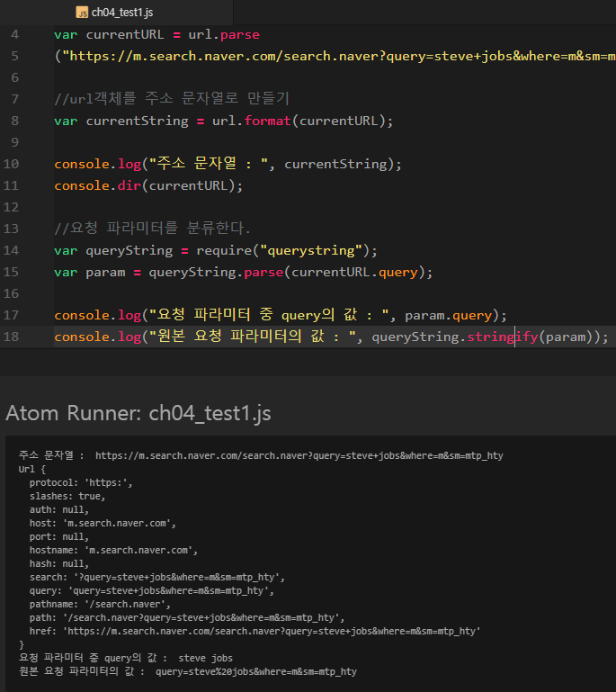Click line number 10 in gutter
This screenshot has height=692, width=616.
[x=11, y=164]
